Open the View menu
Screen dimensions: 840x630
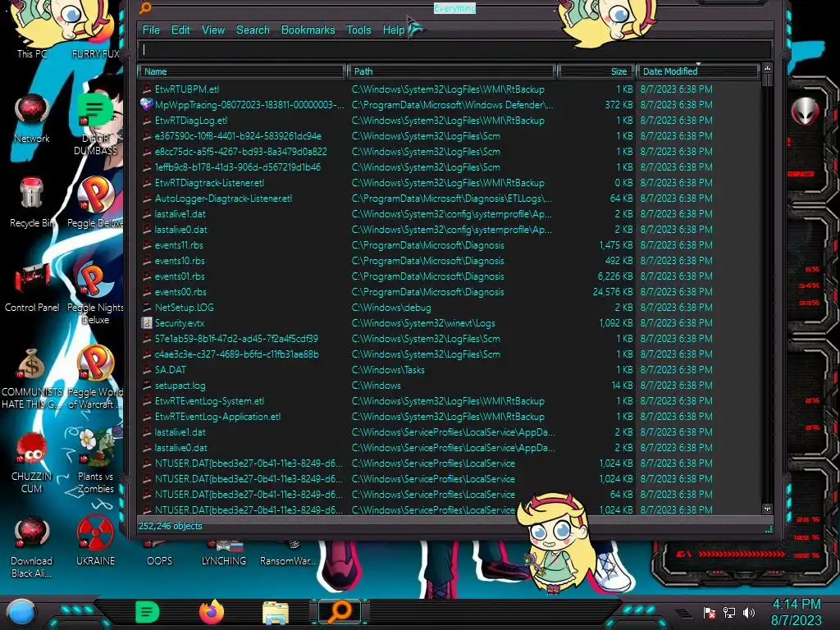tap(212, 30)
